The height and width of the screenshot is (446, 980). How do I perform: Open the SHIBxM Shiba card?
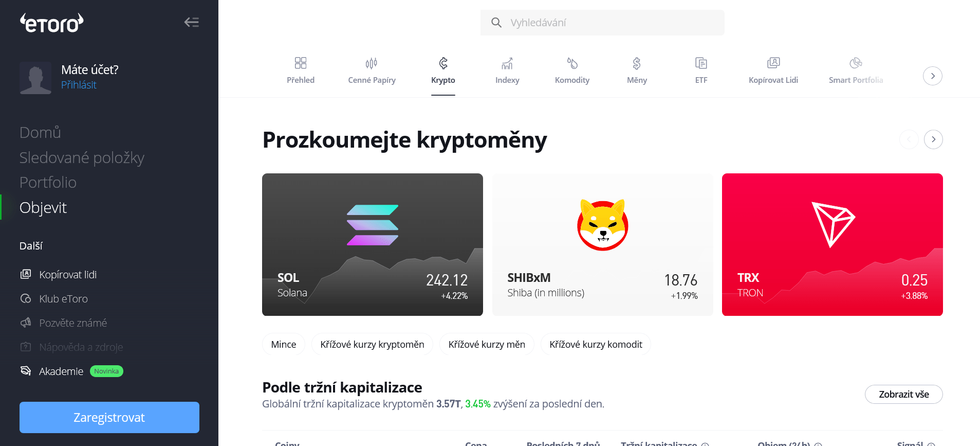(603, 244)
